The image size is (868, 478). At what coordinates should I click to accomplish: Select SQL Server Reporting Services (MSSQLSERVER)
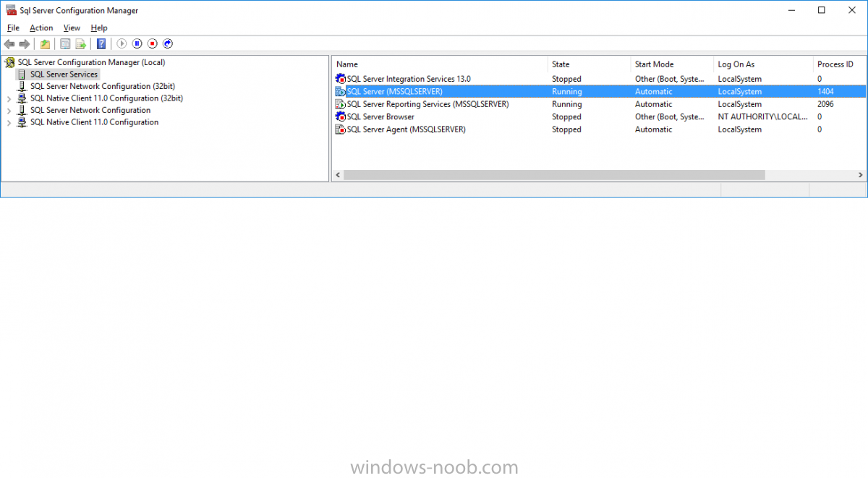coord(427,104)
